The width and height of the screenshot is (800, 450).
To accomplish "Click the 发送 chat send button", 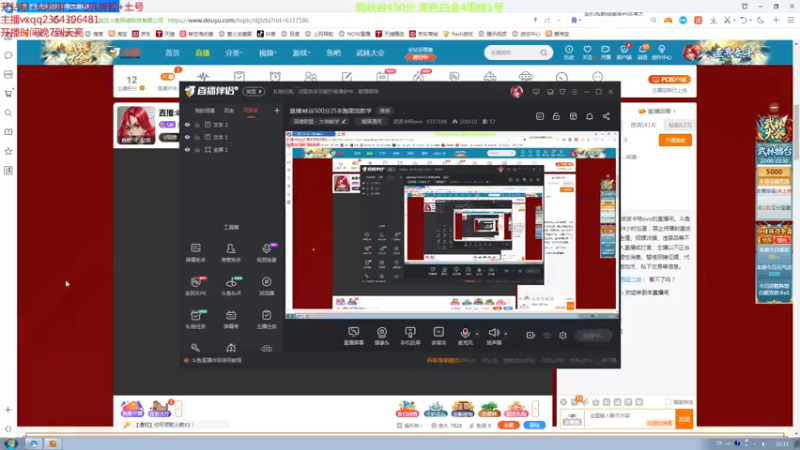I will click(684, 419).
